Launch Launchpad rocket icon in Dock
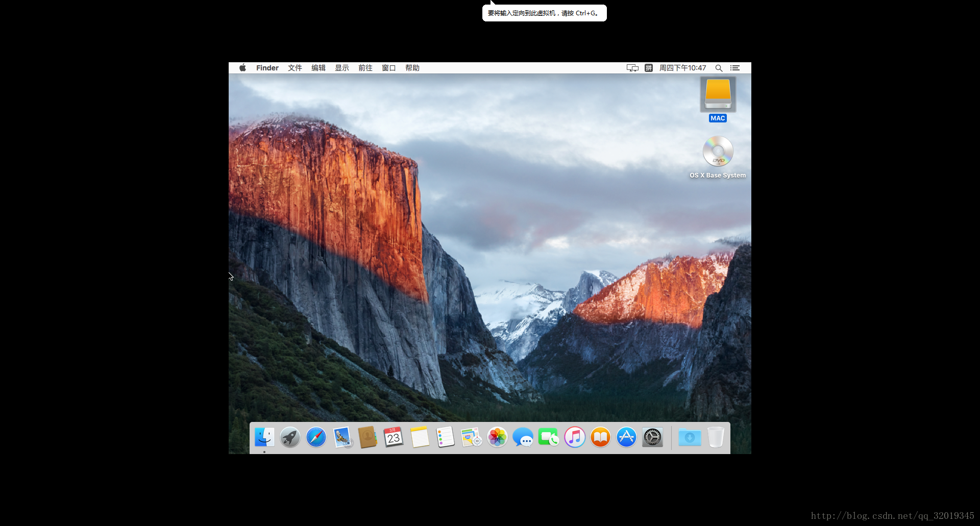Image resolution: width=980 pixels, height=526 pixels. tap(290, 437)
